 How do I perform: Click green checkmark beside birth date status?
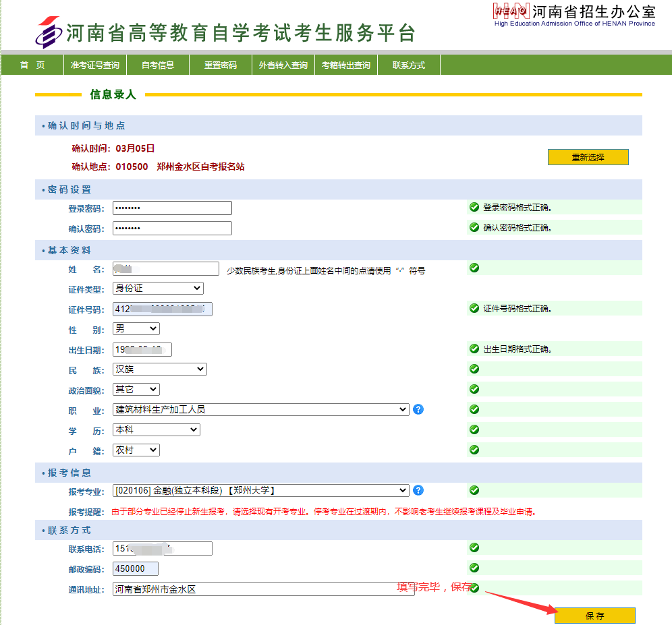point(474,349)
